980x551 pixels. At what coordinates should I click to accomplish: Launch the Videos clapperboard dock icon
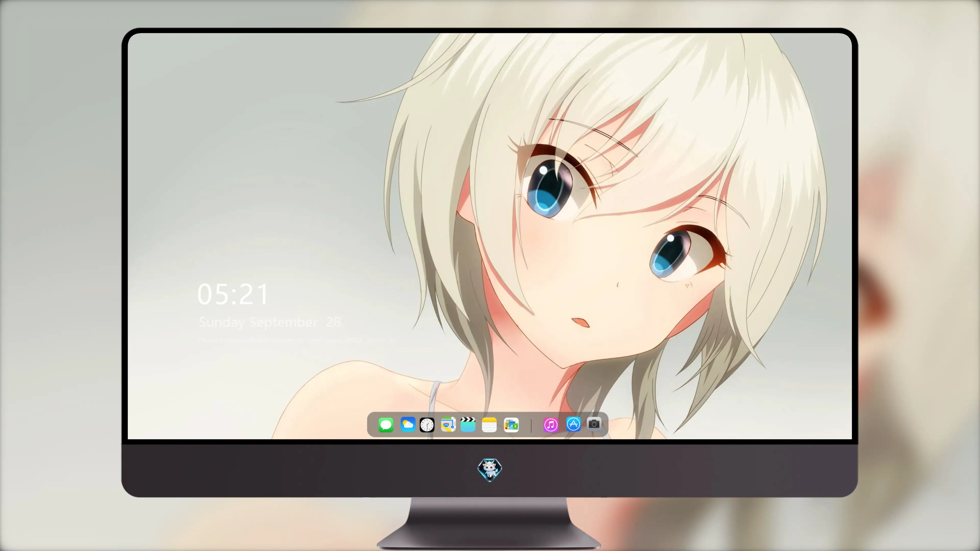[x=468, y=424]
